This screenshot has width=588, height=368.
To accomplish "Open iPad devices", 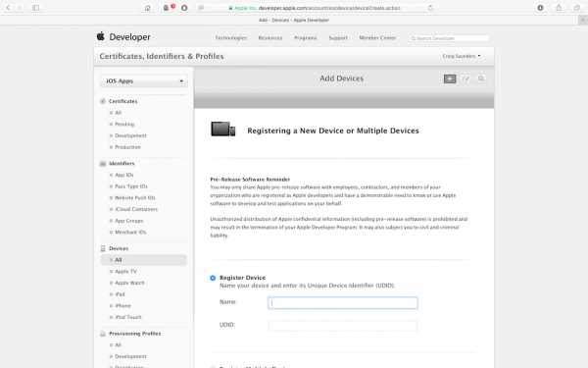I will [120, 294].
